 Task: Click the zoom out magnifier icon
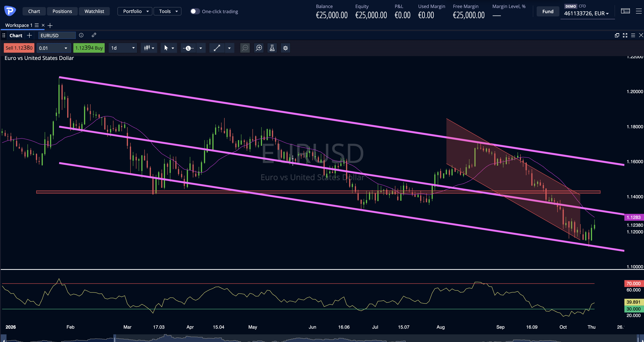pyautogui.click(x=245, y=48)
